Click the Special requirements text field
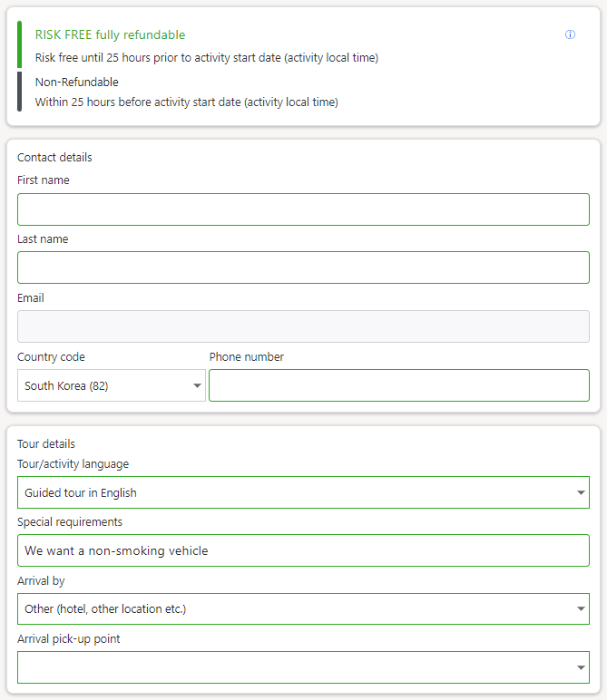The width and height of the screenshot is (607, 700). pyautogui.click(x=303, y=550)
